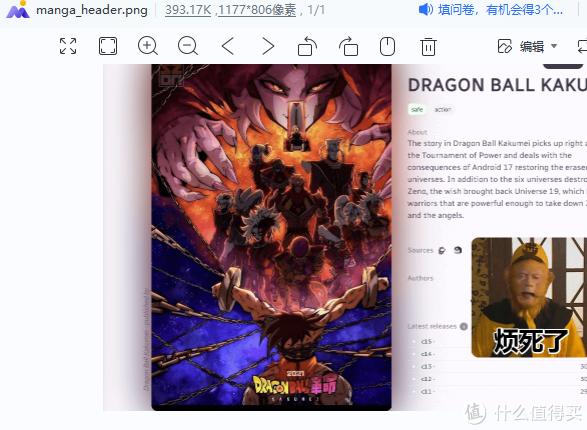Click the viewer app logo icon
This screenshot has height=430, width=587.
pos(18,9)
